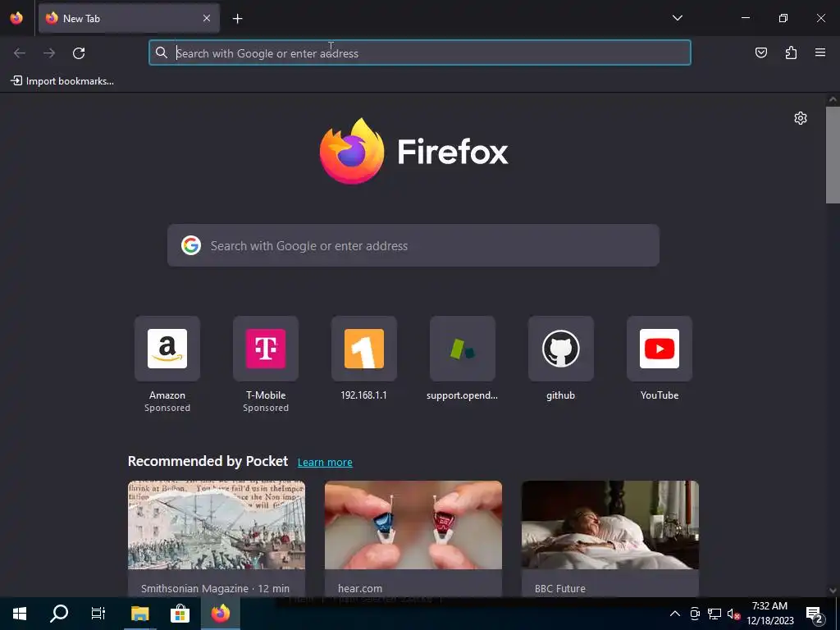Open a new tab with plus button

coord(237,19)
